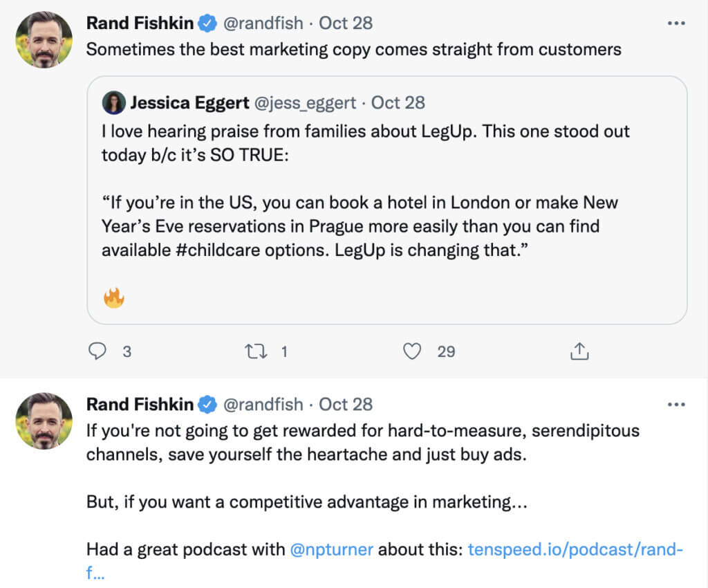Open the quoted tweet's Oct 28 timestamp
This screenshot has width=708, height=588.
tap(398, 103)
